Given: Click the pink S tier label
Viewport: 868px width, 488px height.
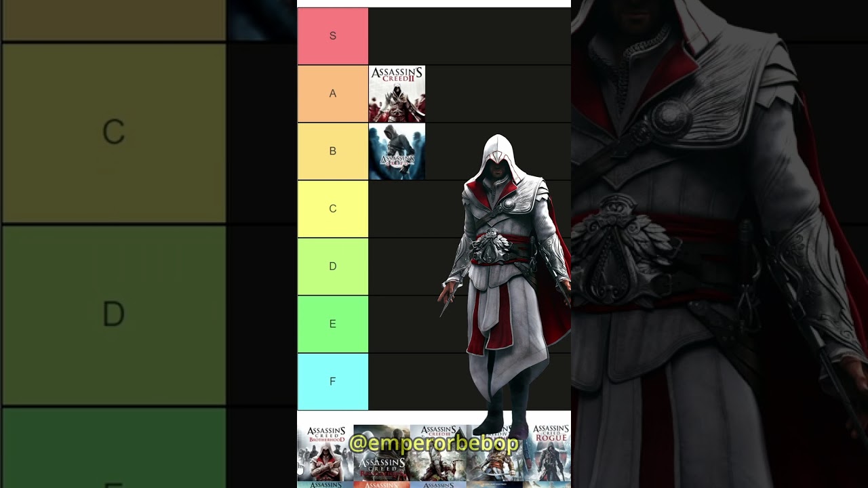Looking at the screenshot, I should (332, 36).
